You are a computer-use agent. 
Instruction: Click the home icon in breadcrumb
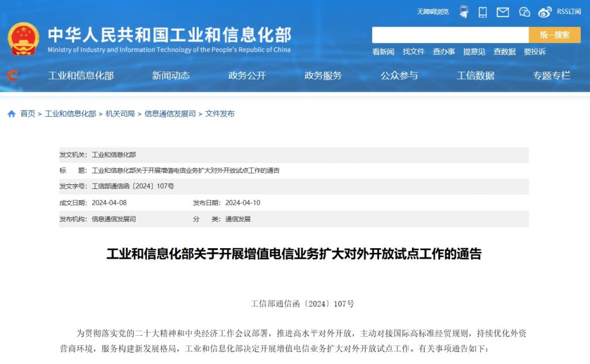[12, 114]
